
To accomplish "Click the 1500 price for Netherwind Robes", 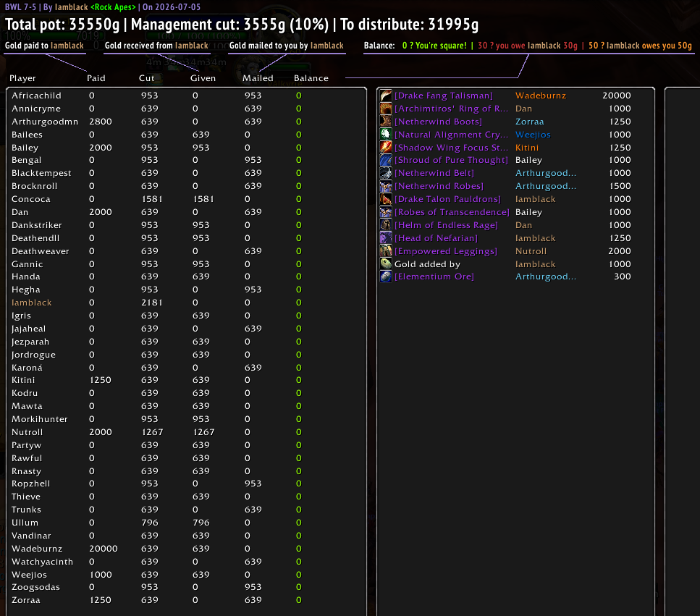I will tap(620, 186).
